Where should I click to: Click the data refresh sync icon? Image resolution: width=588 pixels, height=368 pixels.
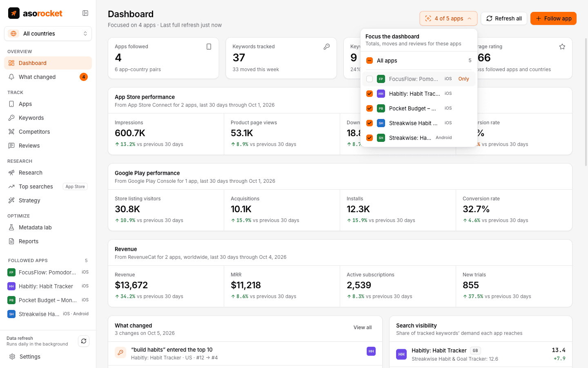click(84, 341)
